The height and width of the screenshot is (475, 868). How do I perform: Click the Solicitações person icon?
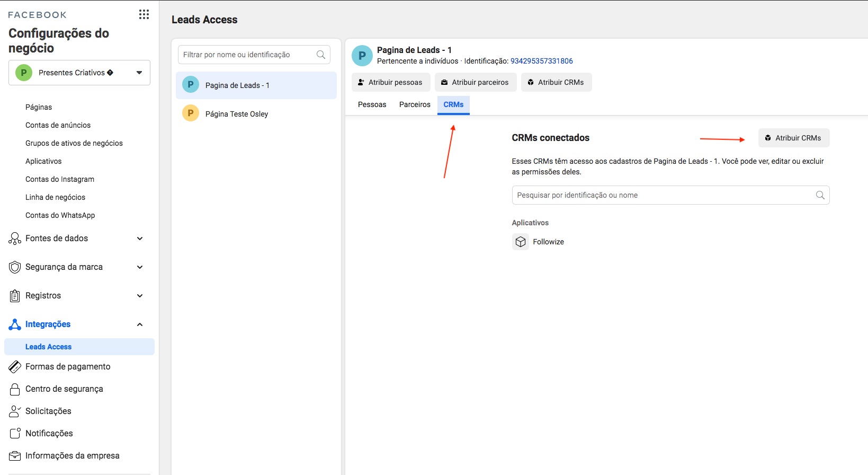pos(15,411)
